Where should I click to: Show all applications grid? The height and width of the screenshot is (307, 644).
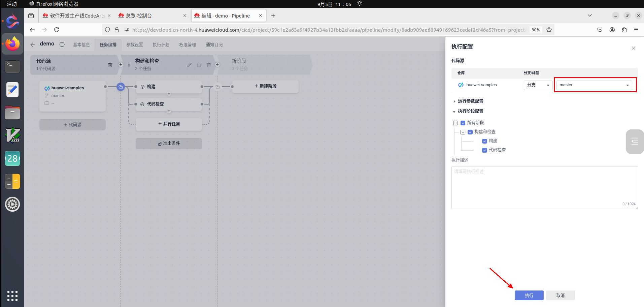click(12, 296)
